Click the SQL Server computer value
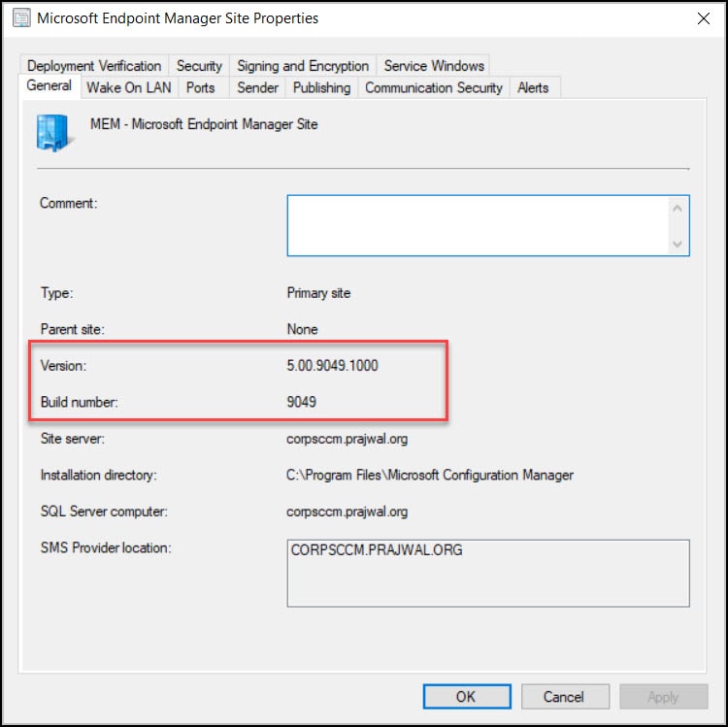728x727 pixels. tap(347, 512)
